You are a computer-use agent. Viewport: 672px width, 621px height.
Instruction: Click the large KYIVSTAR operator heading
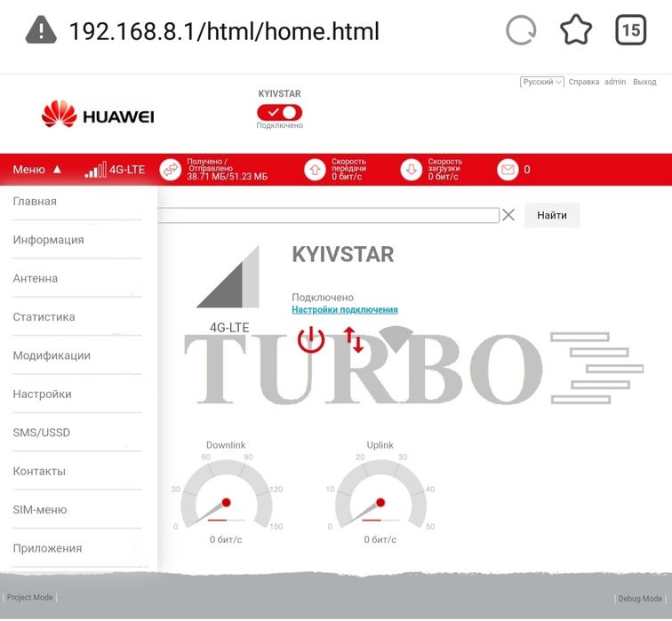coord(343,254)
